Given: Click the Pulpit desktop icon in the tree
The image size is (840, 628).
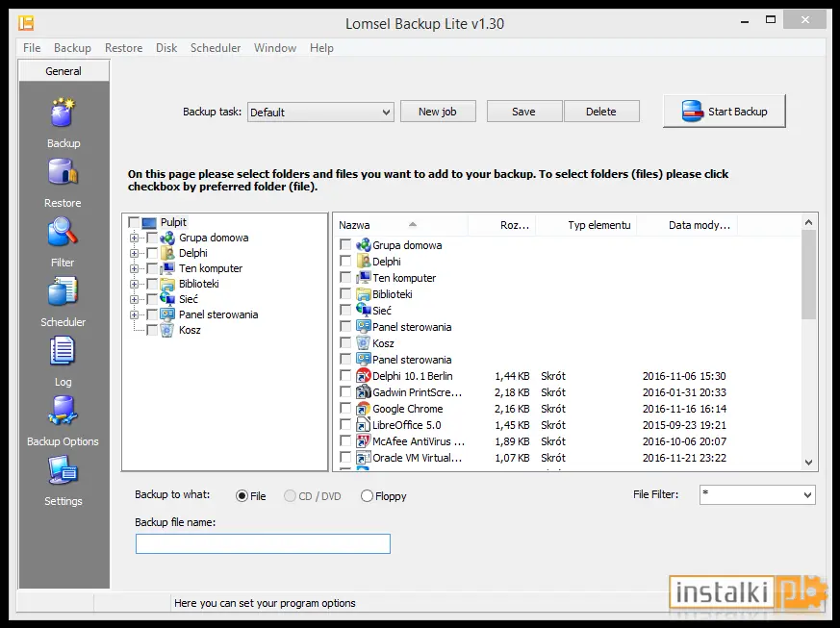Looking at the screenshot, I should click(149, 223).
